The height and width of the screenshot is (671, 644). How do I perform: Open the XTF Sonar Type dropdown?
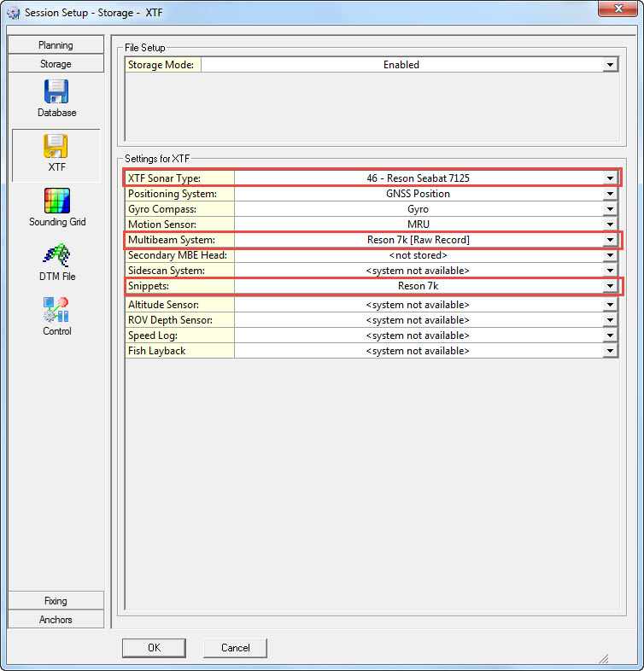point(610,178)
